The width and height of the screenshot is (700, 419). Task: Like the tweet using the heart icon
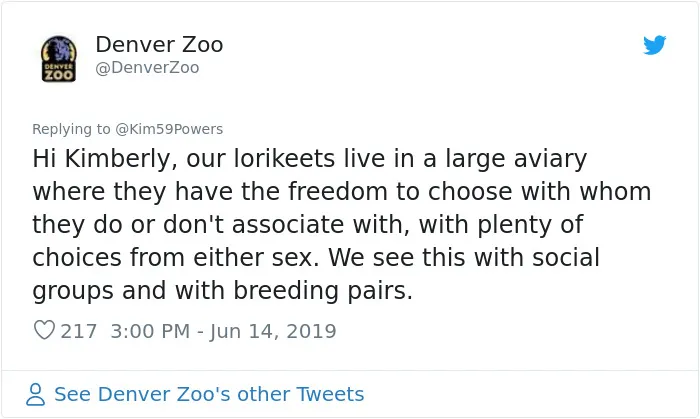(44, 331)
